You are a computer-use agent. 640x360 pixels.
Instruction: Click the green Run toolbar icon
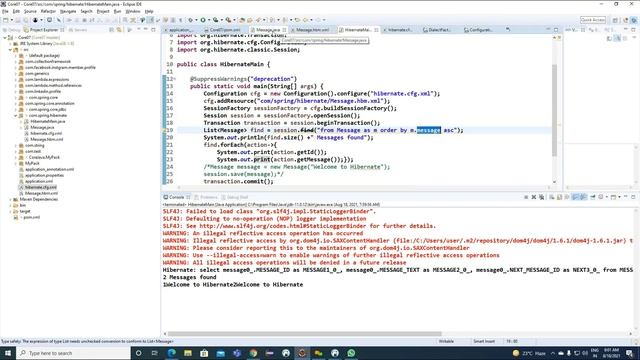tap(202, 20)
